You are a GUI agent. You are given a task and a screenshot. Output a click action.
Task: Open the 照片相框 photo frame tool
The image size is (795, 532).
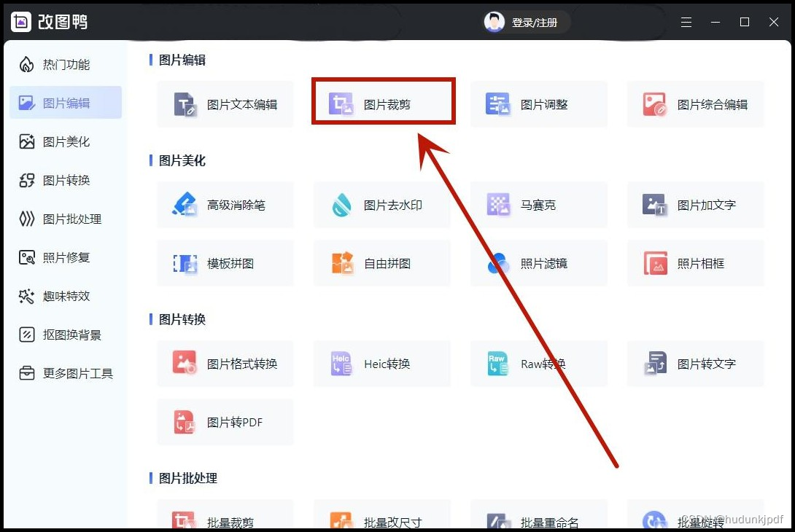(695, 263)
